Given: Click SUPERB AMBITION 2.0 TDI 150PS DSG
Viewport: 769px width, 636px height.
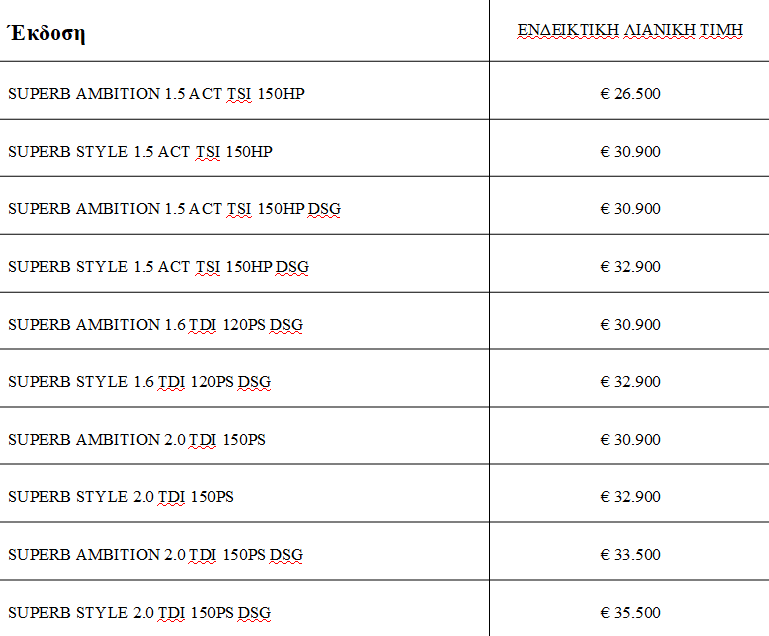Looking at the screenshot, I should 155,555.
